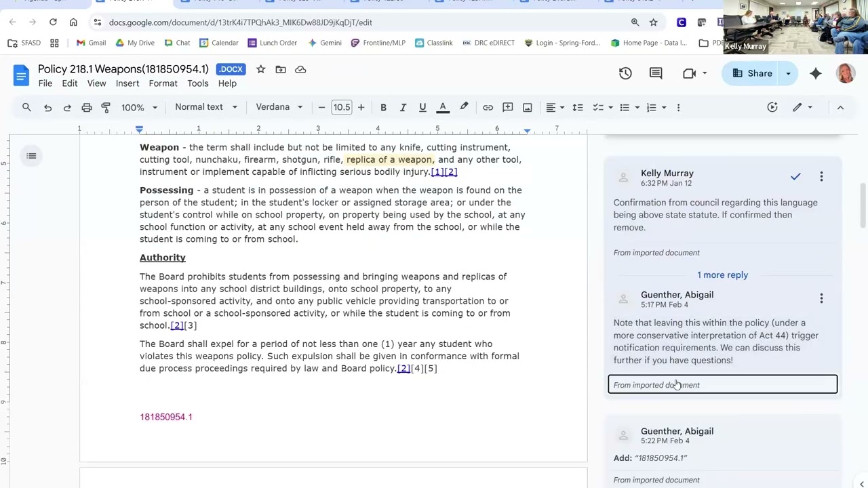Check the cloud document status icon
Viewport: 868px width, 488px height.
(300, 69)
